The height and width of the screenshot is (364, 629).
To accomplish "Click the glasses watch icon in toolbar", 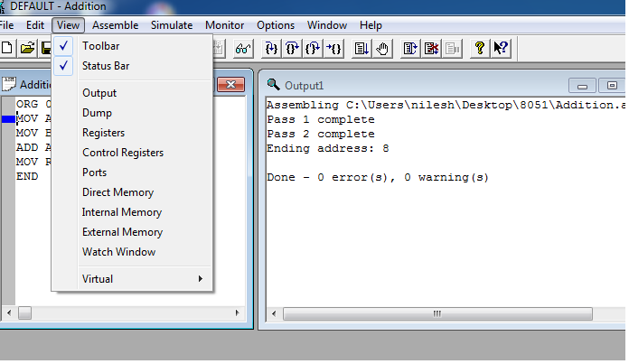I will (x=243, y=49).
